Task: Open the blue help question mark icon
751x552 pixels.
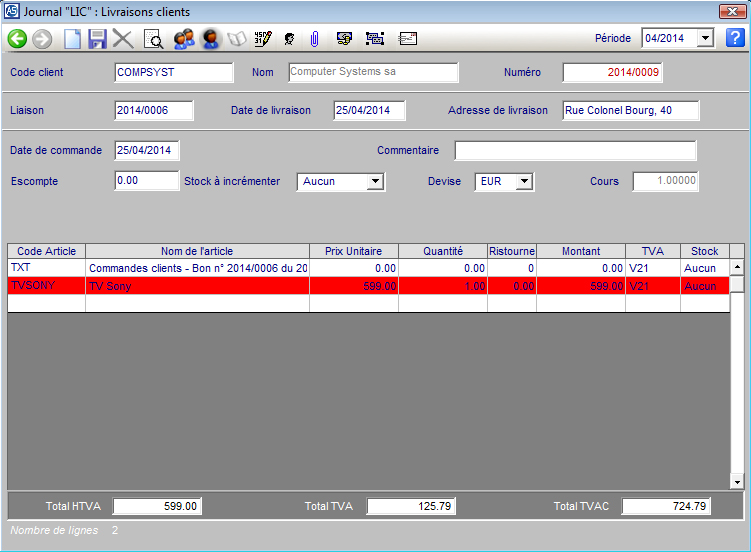Action: coord(735,38)
